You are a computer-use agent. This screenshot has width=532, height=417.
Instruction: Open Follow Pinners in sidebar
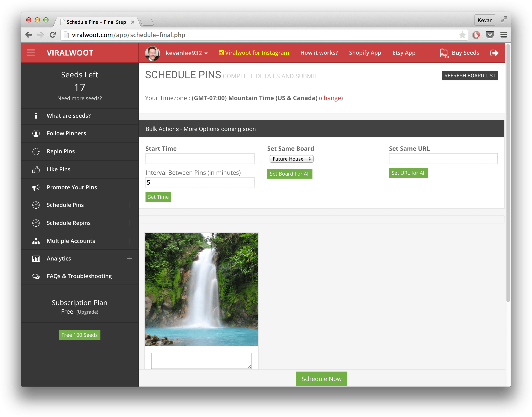(x=66, y=133)
